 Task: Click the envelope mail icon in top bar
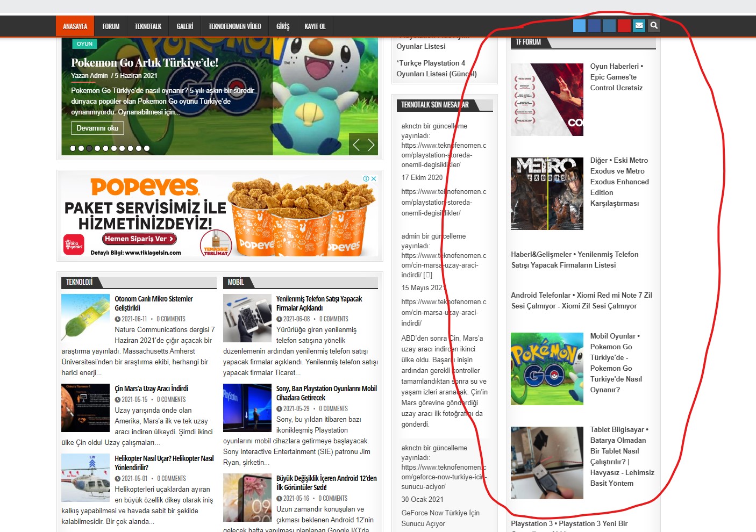639,25
